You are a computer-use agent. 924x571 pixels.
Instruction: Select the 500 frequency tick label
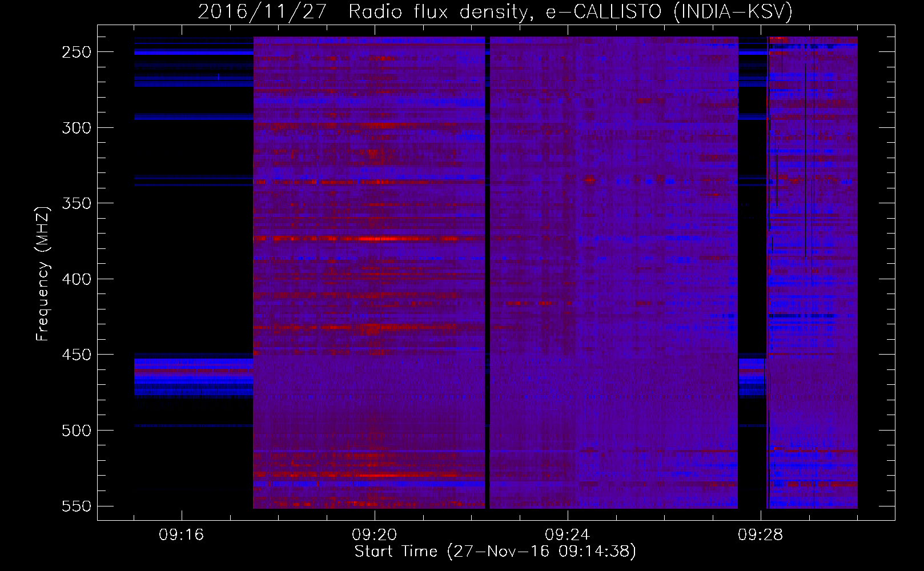click(77, 431)
